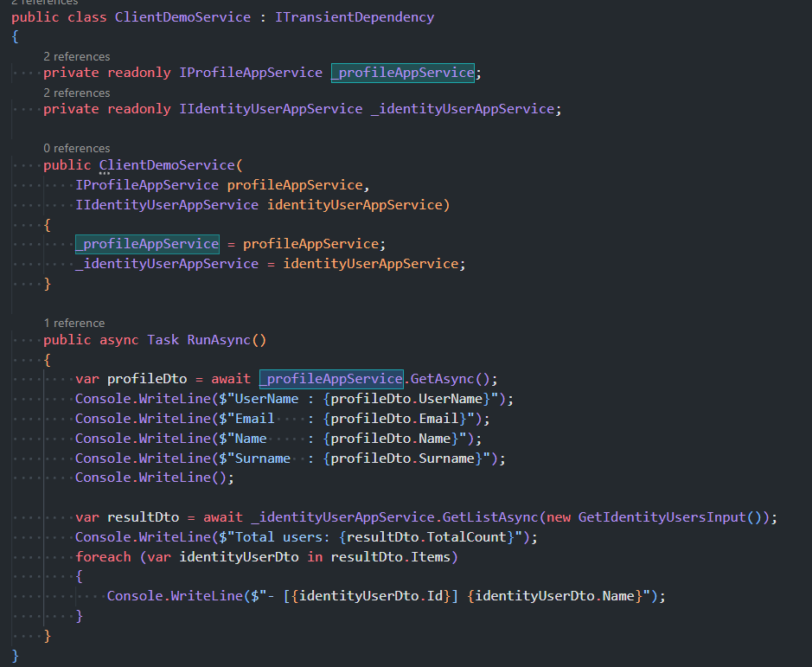Click the suggestion dots under constructor name
Screen dimensions: 812x667
coord(105,174)
